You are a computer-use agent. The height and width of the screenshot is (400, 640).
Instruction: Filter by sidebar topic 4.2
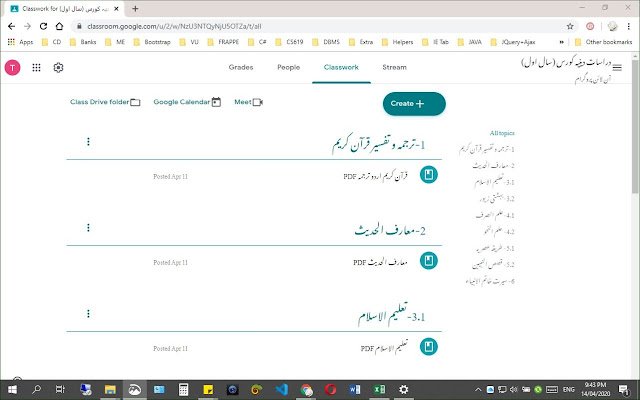(499, 231)
